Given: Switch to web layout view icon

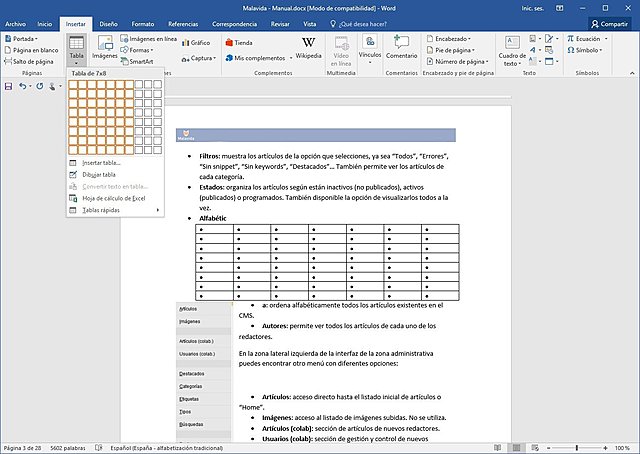Looking at the screenshot, I should [x=535, y=448].
